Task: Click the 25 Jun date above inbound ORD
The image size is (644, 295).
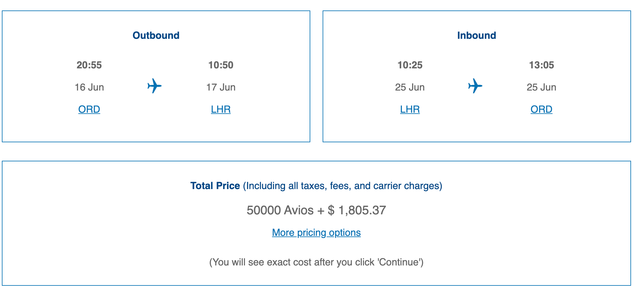Action: pyautogui.click(x=541, y=87)
